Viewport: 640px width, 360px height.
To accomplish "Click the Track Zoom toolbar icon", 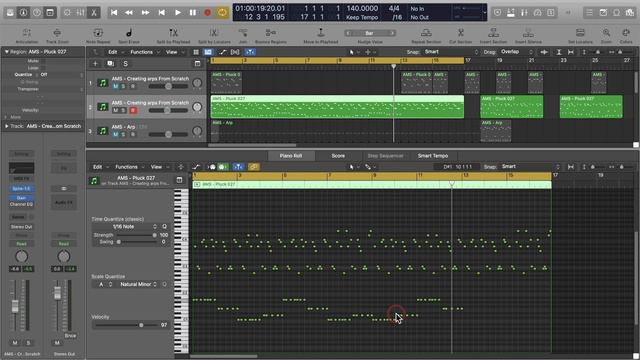I will click(x=57, y=35).
